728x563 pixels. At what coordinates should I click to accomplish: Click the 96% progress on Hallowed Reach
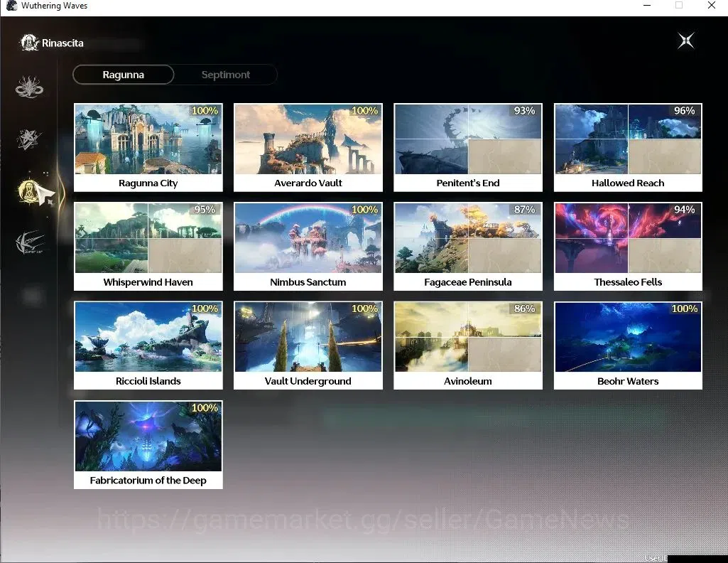point(685,111)
